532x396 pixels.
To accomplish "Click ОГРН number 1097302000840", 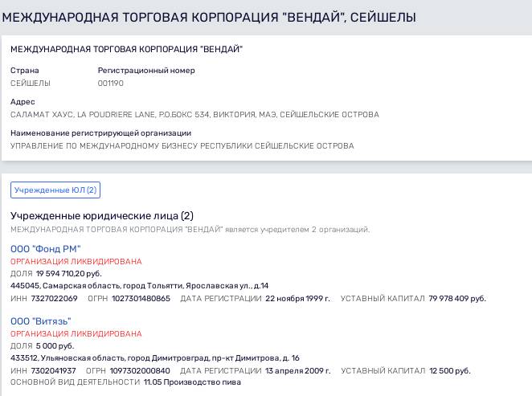I will pyautogui.click(x=140, y=370).
